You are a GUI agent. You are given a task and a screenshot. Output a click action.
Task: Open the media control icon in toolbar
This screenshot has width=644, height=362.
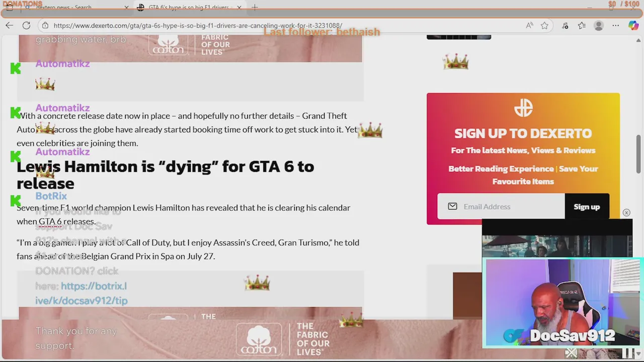(x=565, y=25)
